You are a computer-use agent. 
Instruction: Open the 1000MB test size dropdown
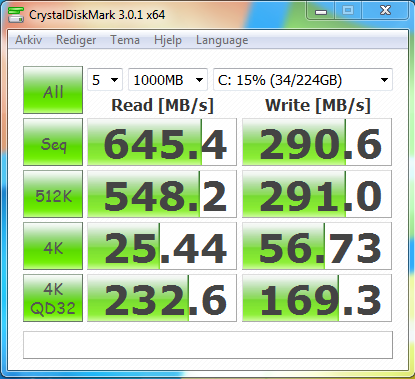tap(168, 80)
